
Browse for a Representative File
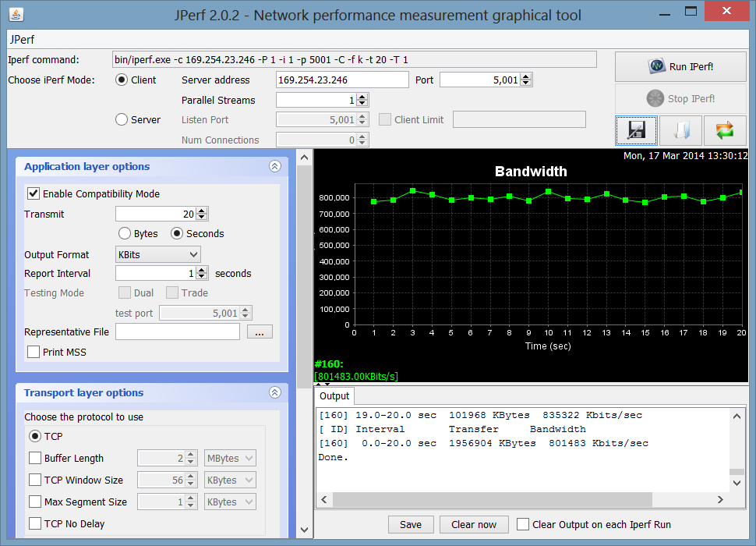[x=260, y=331]
